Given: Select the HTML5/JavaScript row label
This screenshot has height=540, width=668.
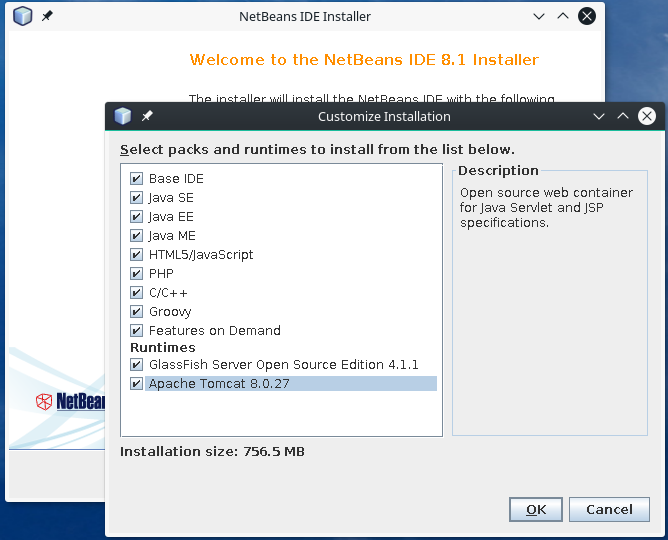Looking at the screenshot, I should tap(201, 255).
